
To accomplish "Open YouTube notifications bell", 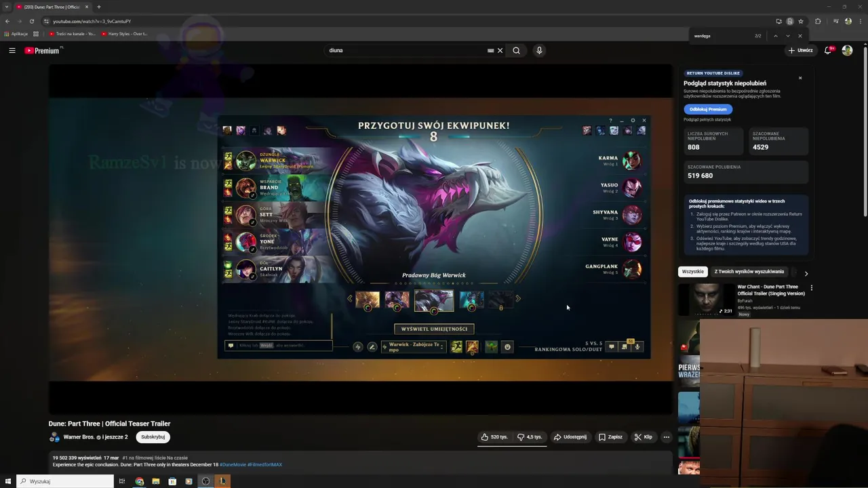I will pyautogui.click(x=828, y=50).
